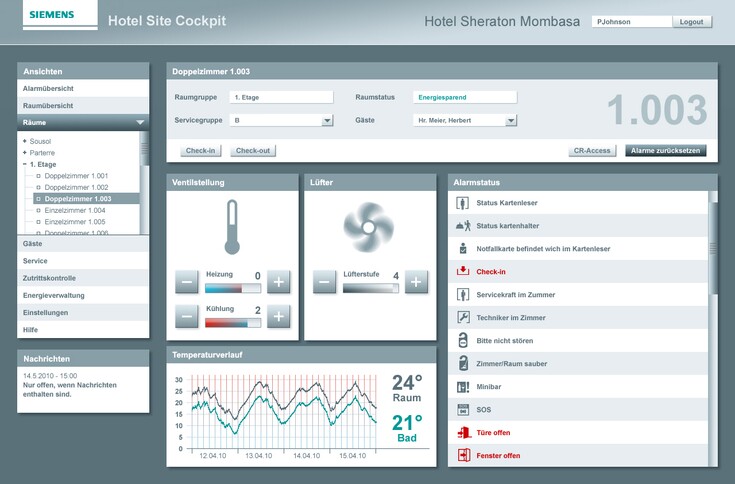
Task: Click the Fenster offen window icon
Action: (x=463, y=456)
